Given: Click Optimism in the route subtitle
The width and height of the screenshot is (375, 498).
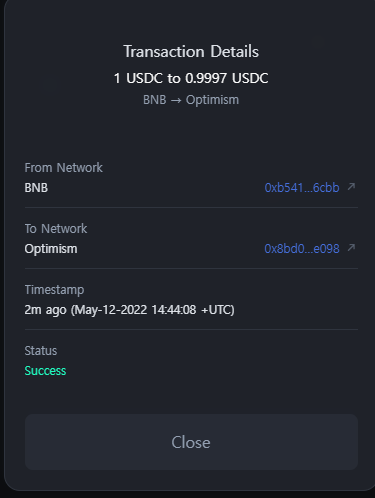Looking at the screenshot, I should [x=212, y=100].
